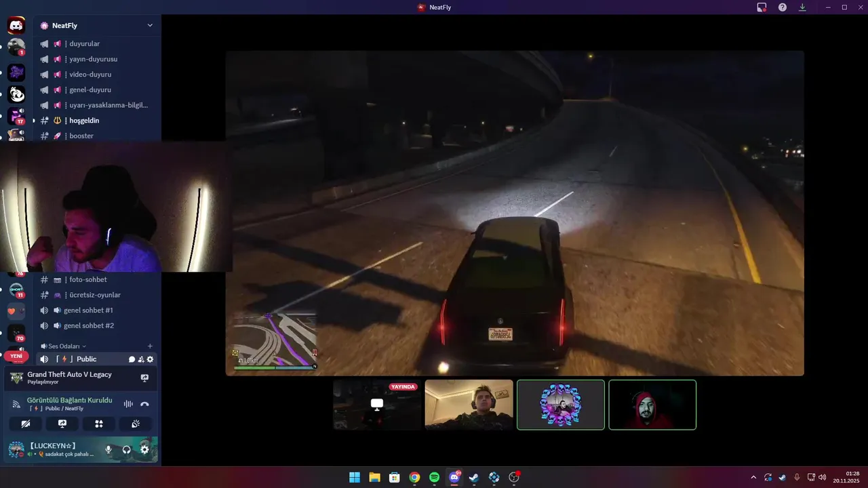The image size is (868, 488).
Task: Select the Public voice channel
Action: point(97,359)
